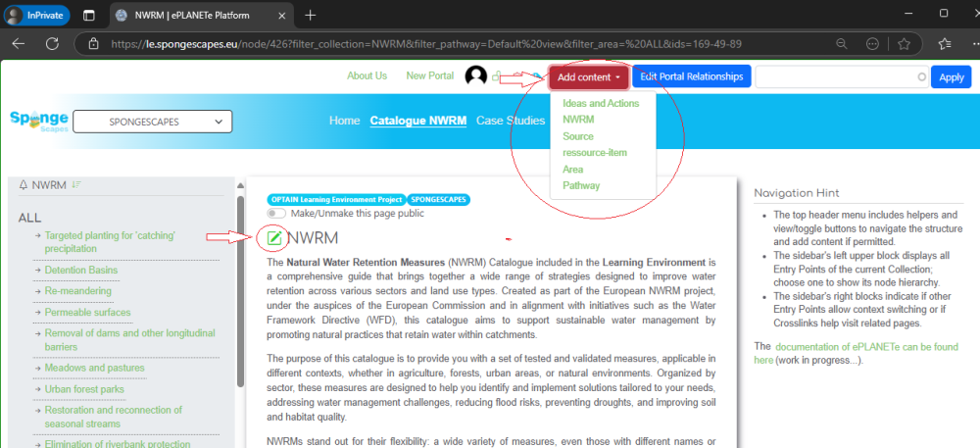Open the user profile avatar icon
Image resolution: width=980 pixels, height=448 pixels.
pos(475,76)
